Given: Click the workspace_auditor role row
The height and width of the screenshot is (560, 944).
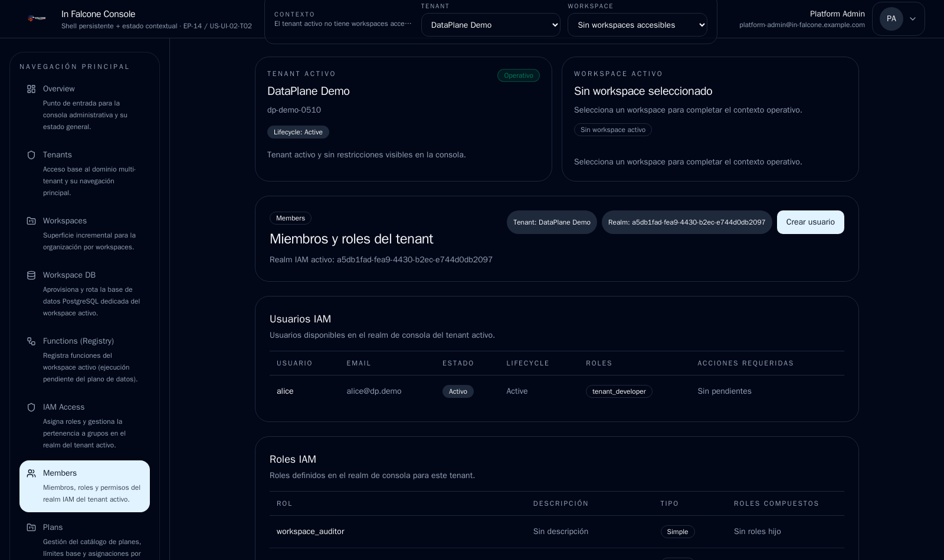Looking at the screenshot, I should (x=557, y=532).
